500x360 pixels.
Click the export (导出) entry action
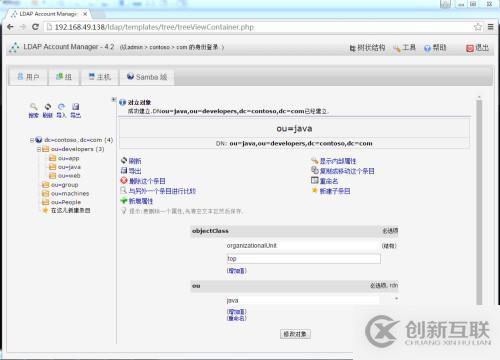[x=131, y=171]
